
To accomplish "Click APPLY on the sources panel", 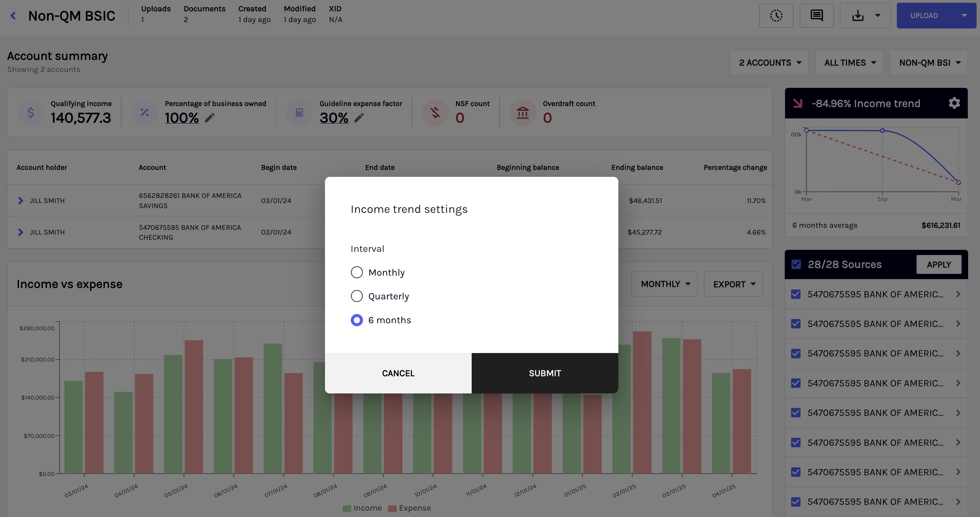I will point(939,264).
